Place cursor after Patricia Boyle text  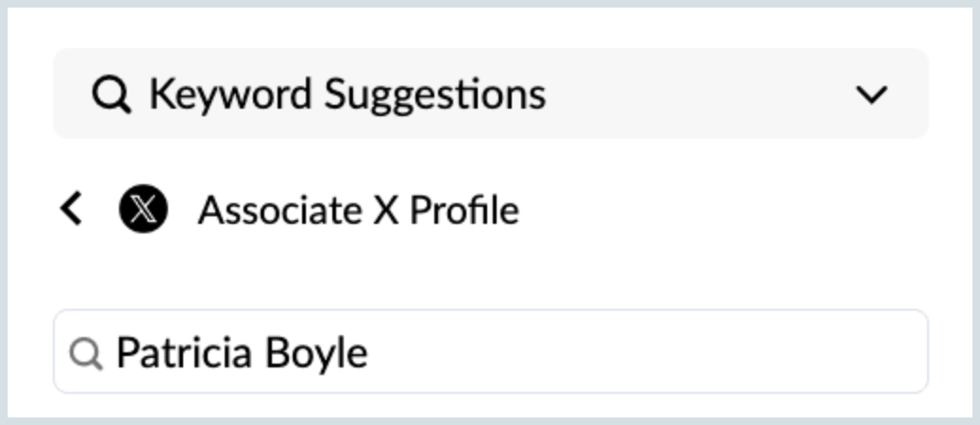pos(370,353)
